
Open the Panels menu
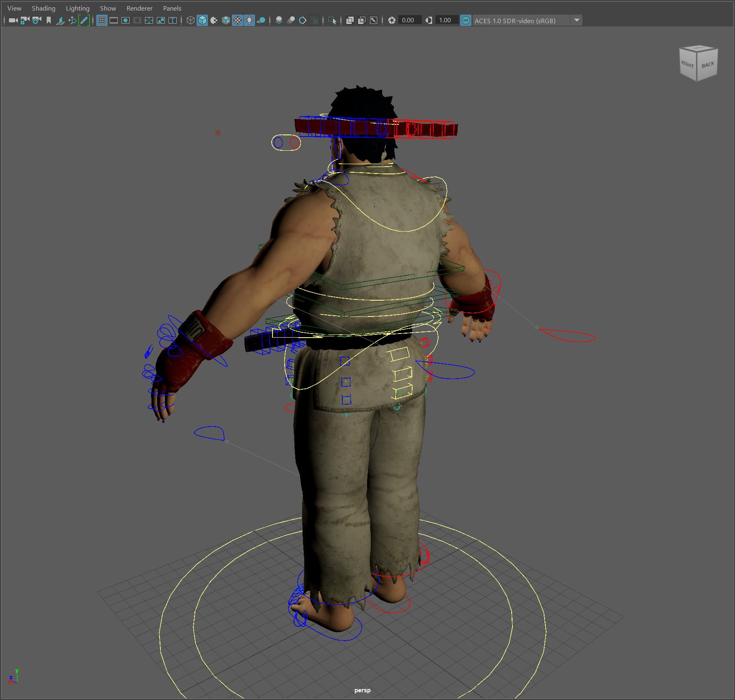172,8
